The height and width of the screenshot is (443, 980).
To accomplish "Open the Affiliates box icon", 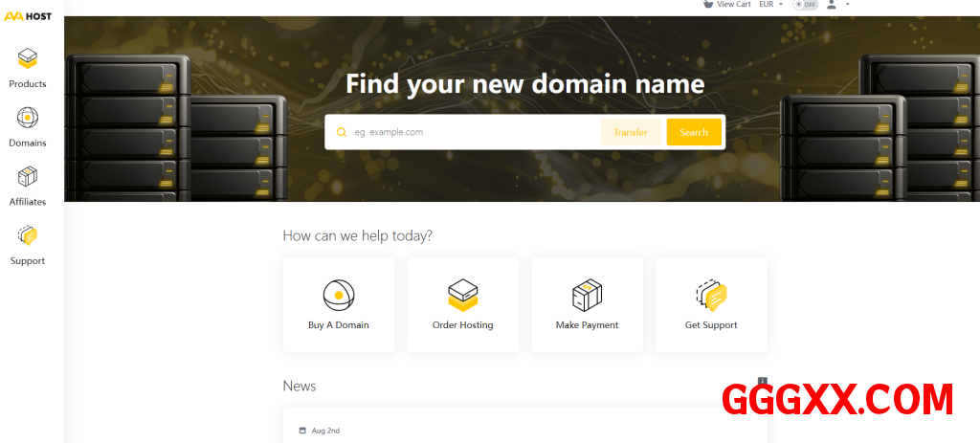I will point(28,177).
